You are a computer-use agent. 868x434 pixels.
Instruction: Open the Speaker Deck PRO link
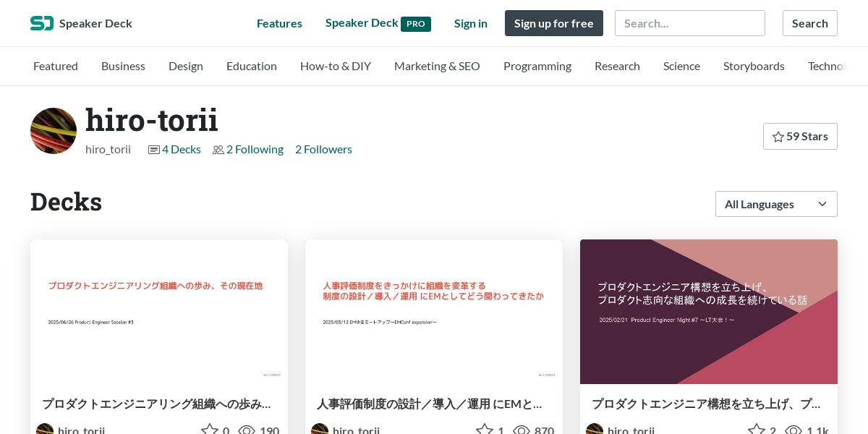click(x=378, y=23)
